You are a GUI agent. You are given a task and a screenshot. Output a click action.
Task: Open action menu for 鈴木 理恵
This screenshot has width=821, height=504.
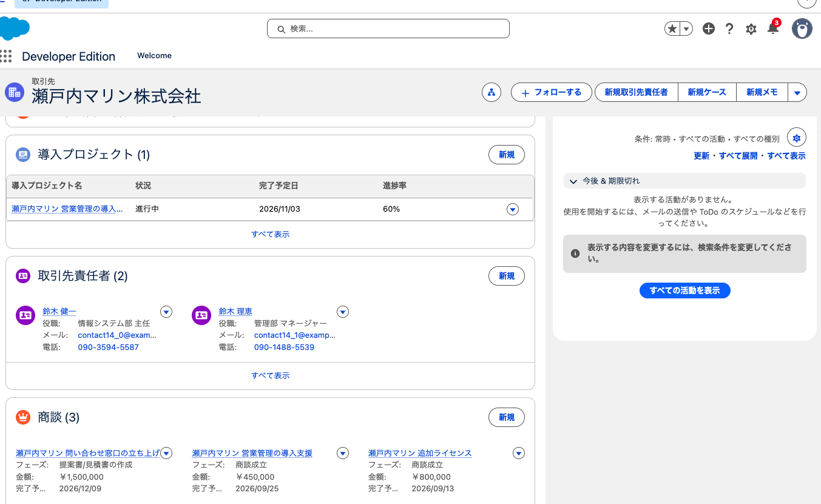(x=343, y=312)
